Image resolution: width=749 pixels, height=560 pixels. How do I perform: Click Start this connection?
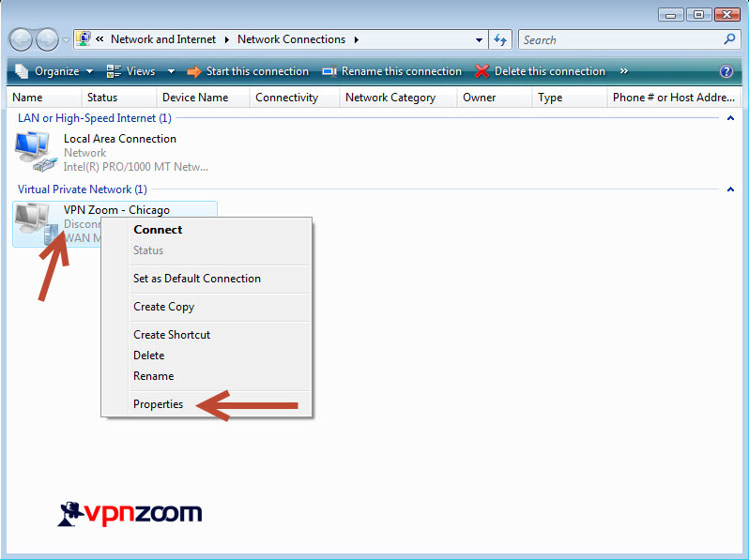pos(248,71)
